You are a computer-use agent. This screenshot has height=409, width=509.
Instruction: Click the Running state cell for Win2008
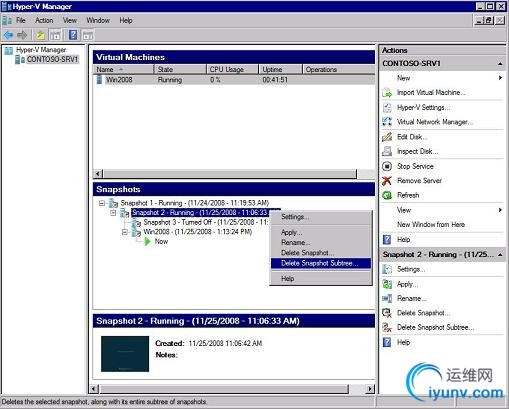coord(170,80)
